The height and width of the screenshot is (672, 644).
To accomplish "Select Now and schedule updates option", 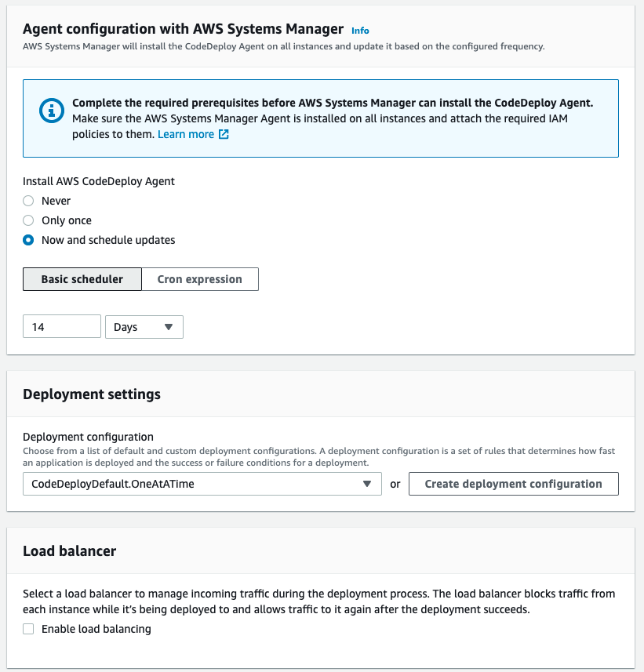I will (x=28, y=240).
